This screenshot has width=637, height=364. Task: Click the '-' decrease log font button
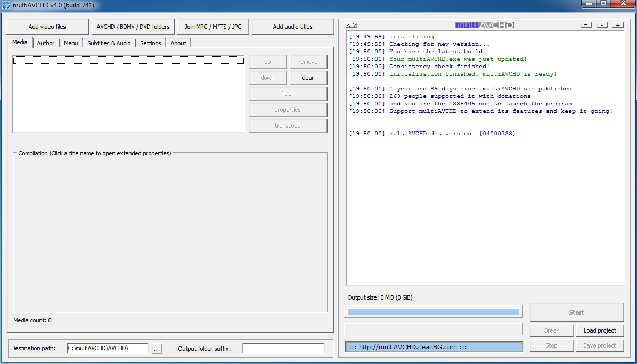(602, 25)
